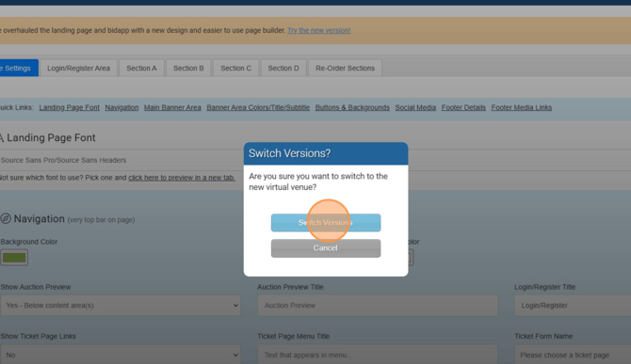Focus the Auction Preview Title field
631x364 pixels.
[x=378, y=306]
